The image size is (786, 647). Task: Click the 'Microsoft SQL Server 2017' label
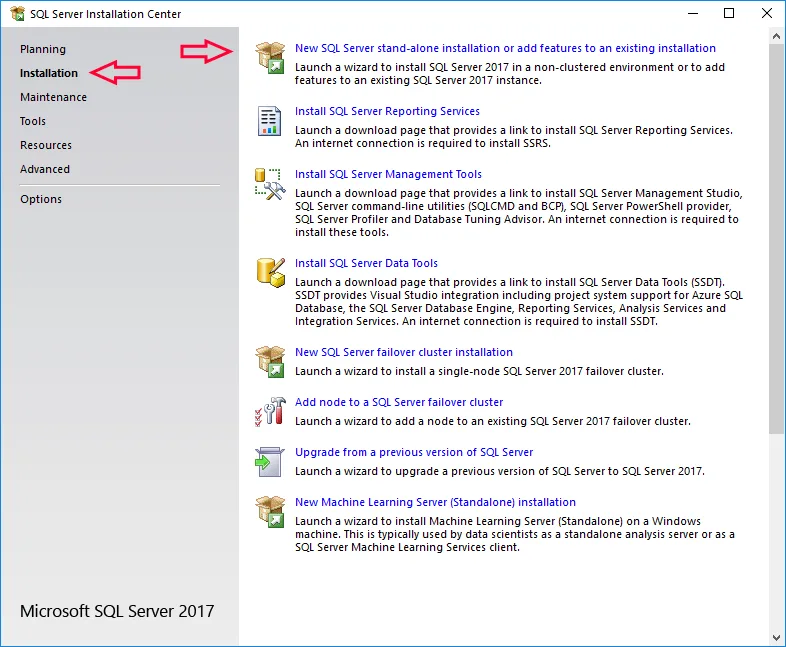pyautogui.click(x=117, y=611)
